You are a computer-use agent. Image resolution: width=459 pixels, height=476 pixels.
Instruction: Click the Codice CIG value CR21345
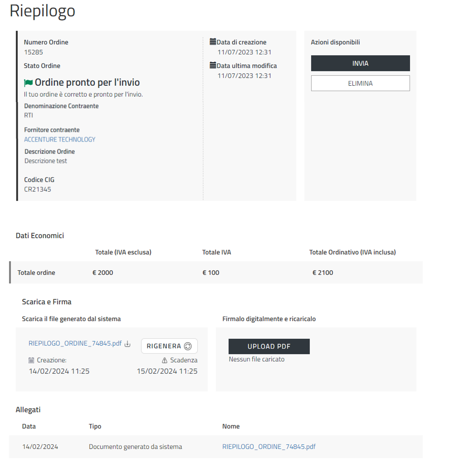point(37,189)
